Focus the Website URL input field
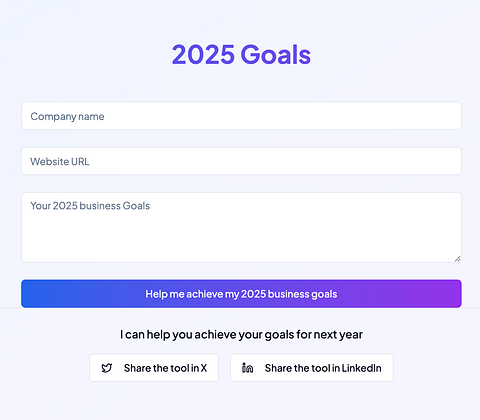The height and width of the screenshot is (420, 480). click(241, 161)
